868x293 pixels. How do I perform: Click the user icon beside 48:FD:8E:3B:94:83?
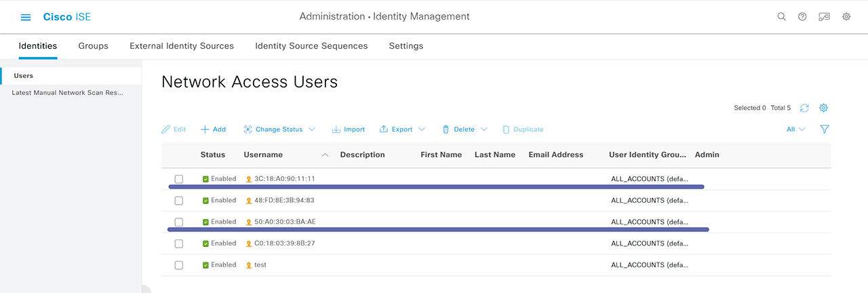coord(249,201)
